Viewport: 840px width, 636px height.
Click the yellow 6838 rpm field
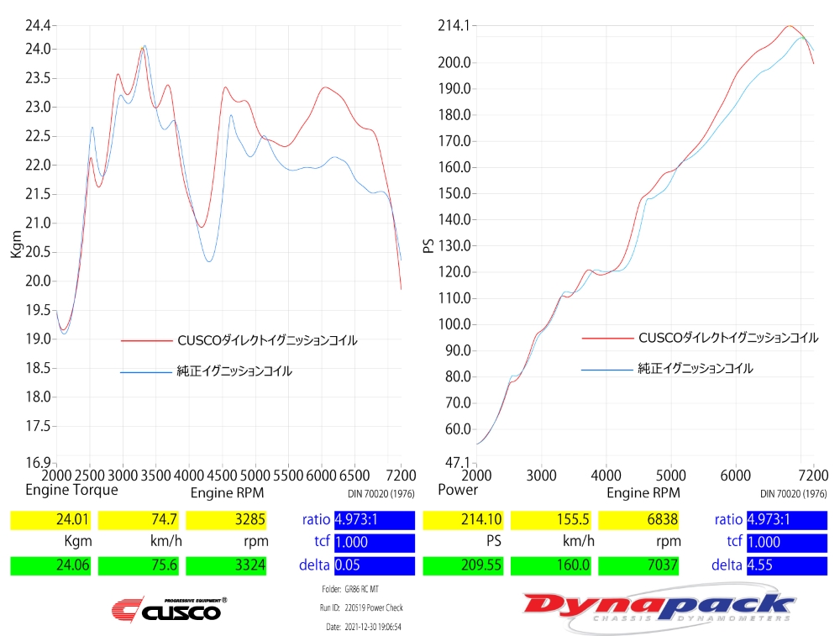coord(638,520)
